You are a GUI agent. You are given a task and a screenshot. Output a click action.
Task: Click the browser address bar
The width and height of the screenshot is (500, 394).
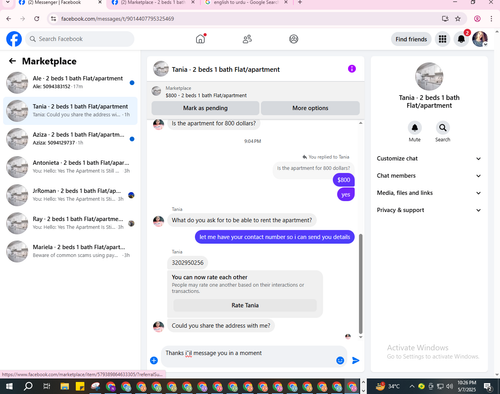[247, 19]
